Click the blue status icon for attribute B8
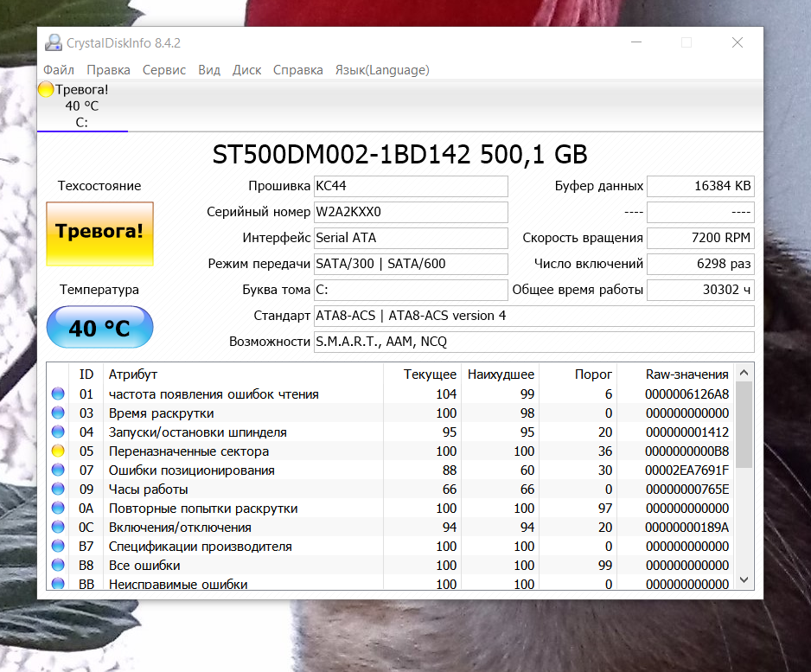Screen dimensions: 811x672 tap(58, 566)
